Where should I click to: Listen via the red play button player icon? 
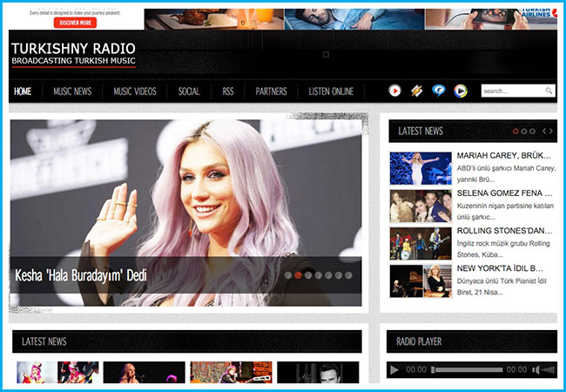[x=394, y=91]
